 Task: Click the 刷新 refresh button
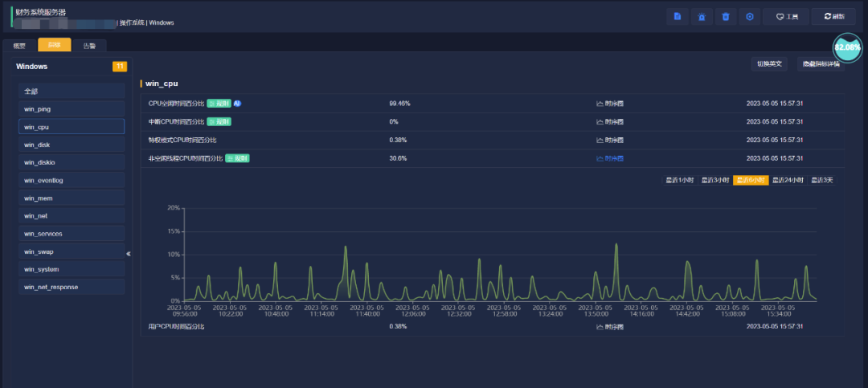click(833, 17)
